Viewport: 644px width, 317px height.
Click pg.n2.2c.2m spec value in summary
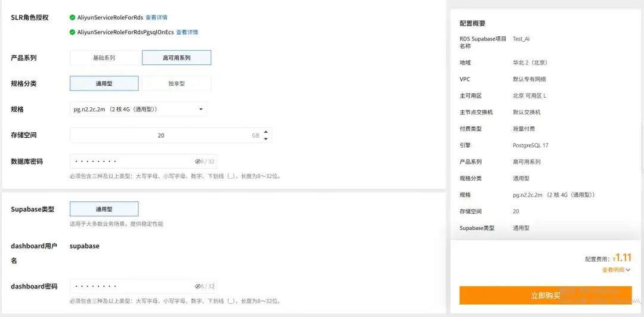pyautogui.click(x=553, y=195)
